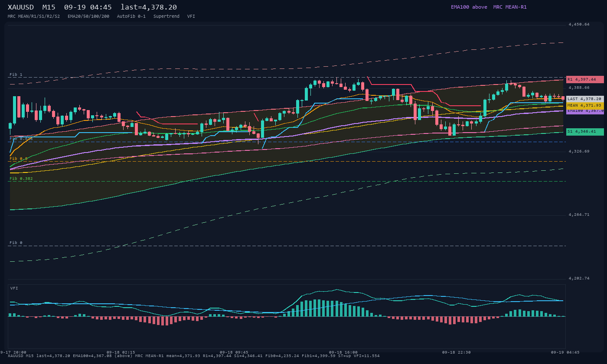Click the last=4,378.20 title value

[x=149, y=7]
